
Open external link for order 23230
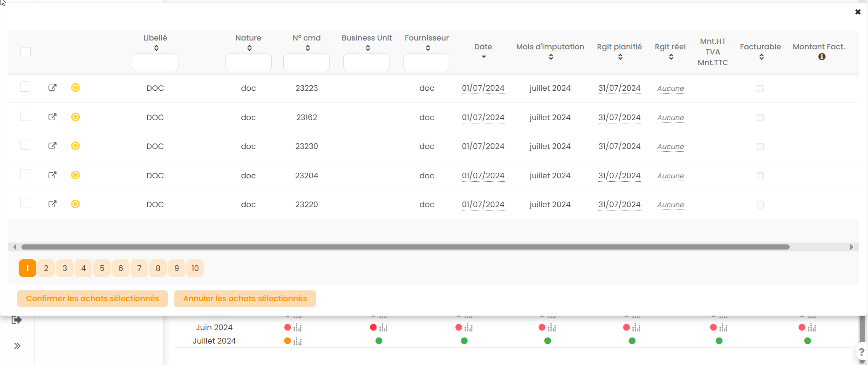(x=53, y=146)
